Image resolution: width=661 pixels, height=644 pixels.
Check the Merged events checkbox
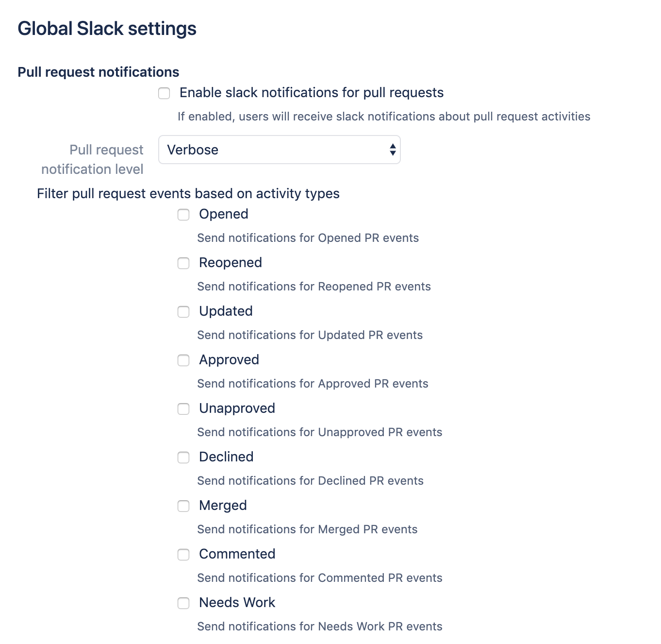coord(183,506)
